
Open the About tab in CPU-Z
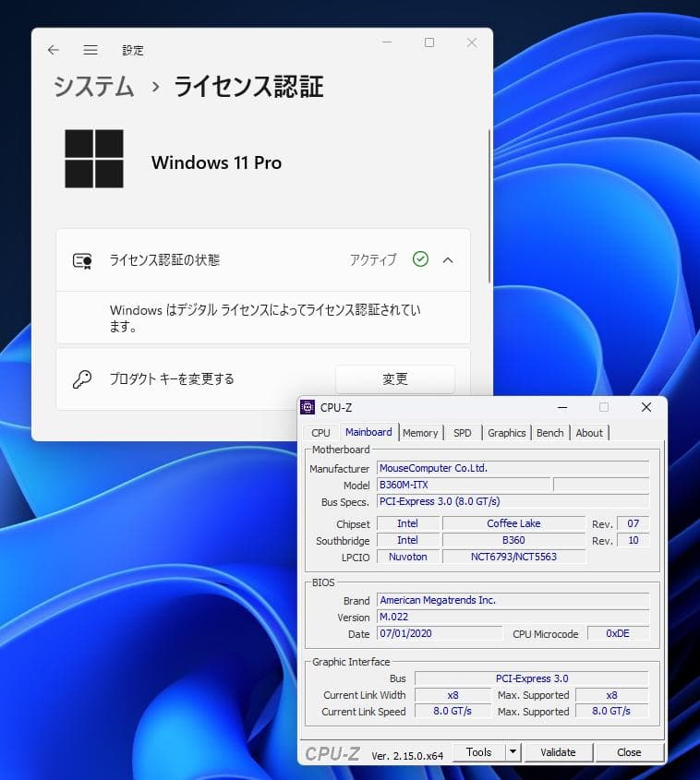(589, 433)
